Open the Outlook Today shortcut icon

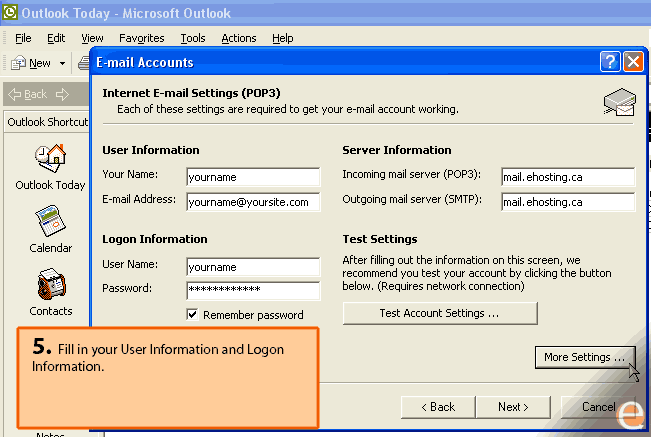click(50, 159)
